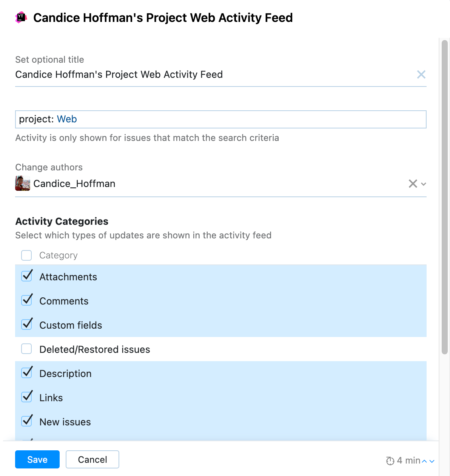Image resolution: width=450 pixels, height=476 pixels.
Task: Select the Web project link in query
Action: coord(67,119)
